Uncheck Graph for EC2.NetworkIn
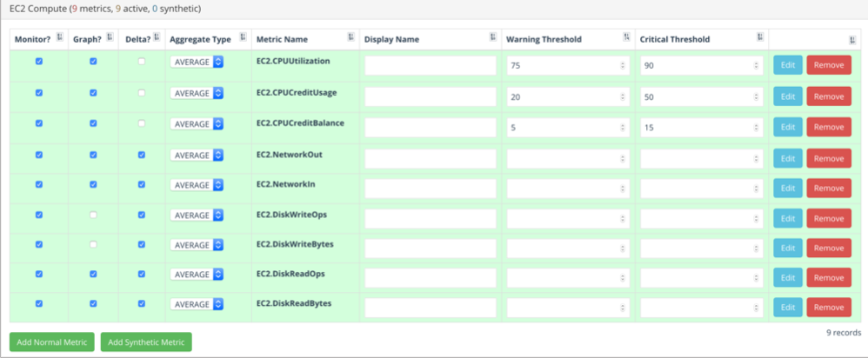Screen dimensions: 868x358 click(93, 184)
